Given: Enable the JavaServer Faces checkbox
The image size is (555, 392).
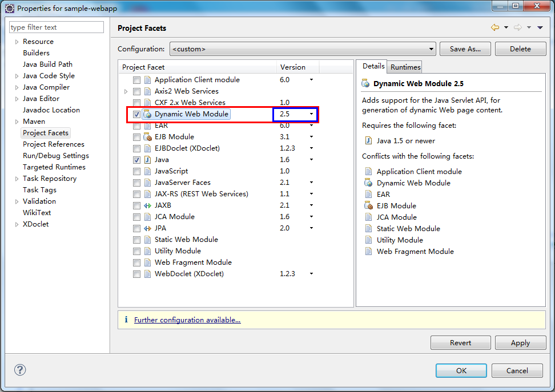Looking at the screenshot, I should click(x=136, y=183).
